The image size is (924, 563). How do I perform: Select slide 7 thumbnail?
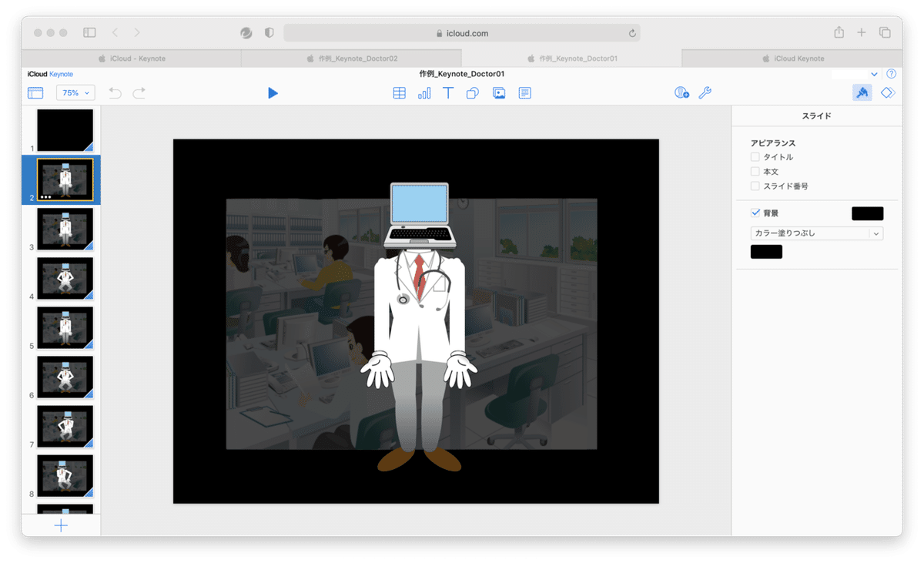point(65,427)
